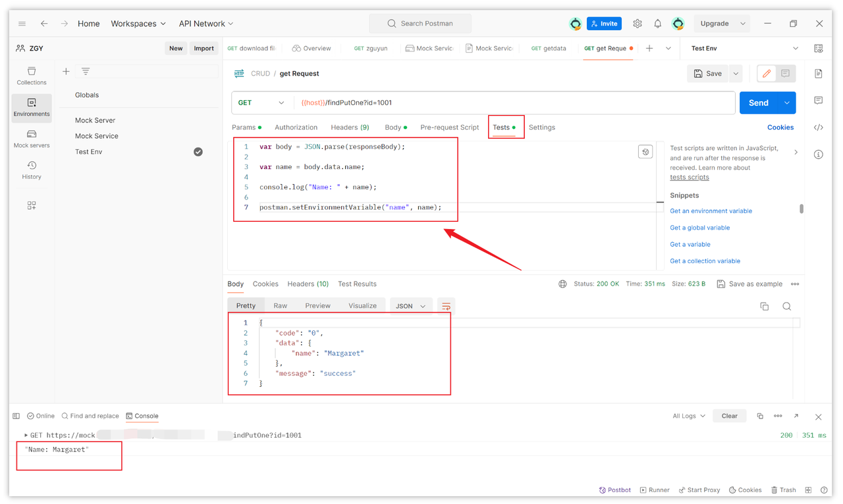Open Collections in the sidebar
Viewport: 843px width, 504px height.
(x=32, y=76)
